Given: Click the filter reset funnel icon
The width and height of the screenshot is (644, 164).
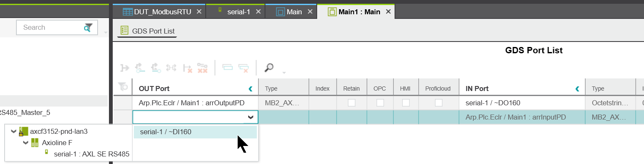Looking at the screenshot, I should pos(123,86).
